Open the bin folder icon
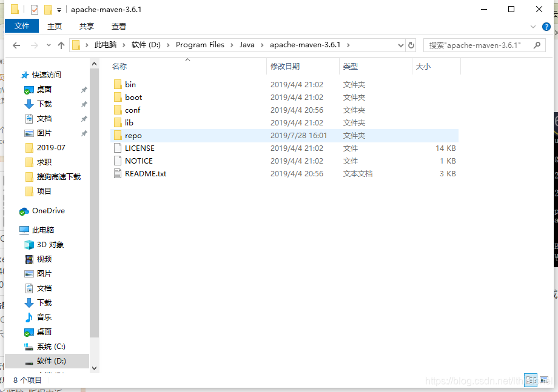The height and width of the screenshot is (392, 558). point(118,85)
